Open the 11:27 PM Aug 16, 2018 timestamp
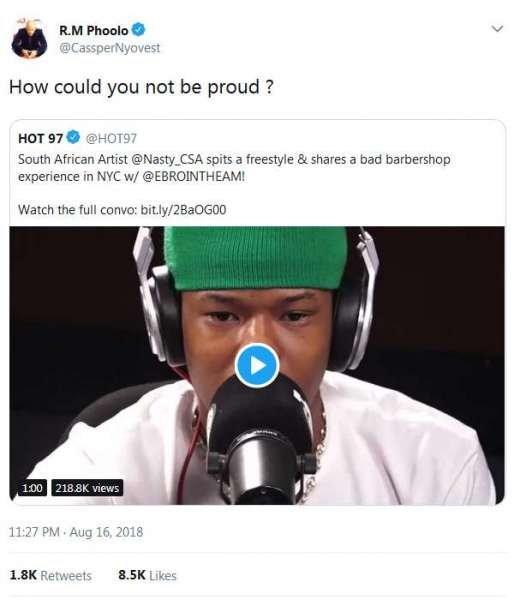The width and height of the screenshot is (514, 600). (76, 532)
